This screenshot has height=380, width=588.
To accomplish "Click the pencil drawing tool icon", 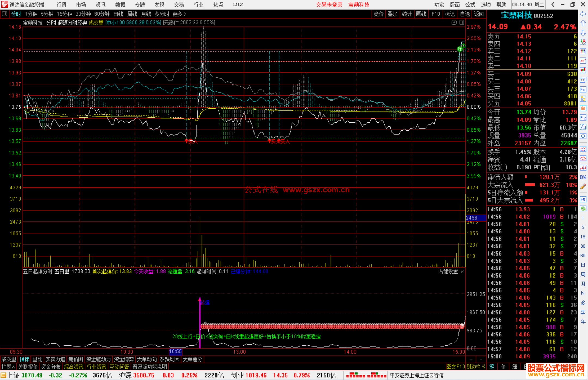I will click(x=583, y=187).
